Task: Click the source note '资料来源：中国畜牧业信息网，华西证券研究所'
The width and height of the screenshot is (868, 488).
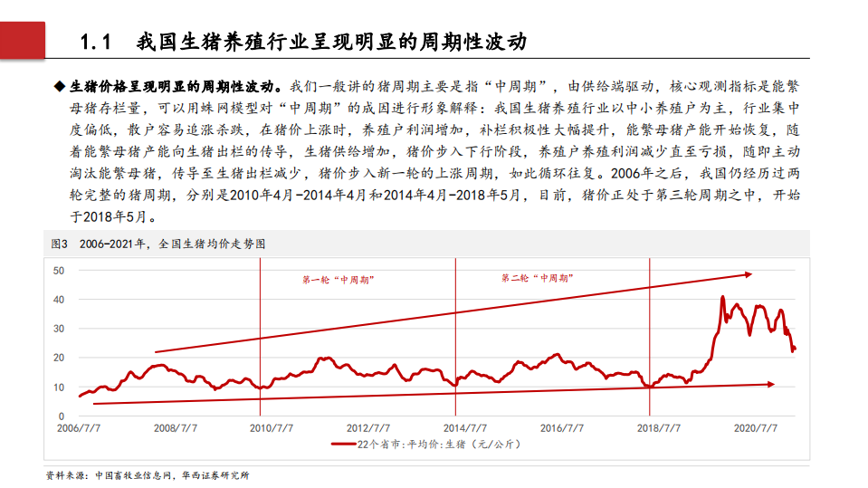Action: pyautogui.click(x=148, y=475)
